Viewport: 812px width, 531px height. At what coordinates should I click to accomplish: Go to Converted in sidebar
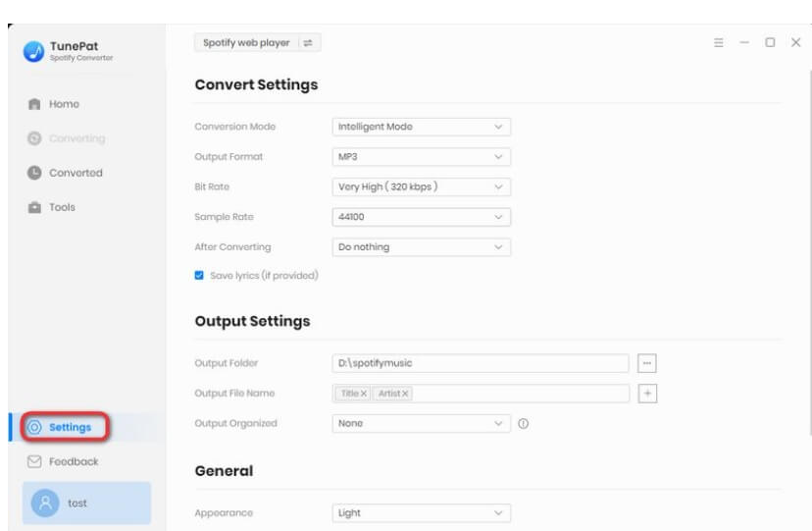(x=76, y=173)
